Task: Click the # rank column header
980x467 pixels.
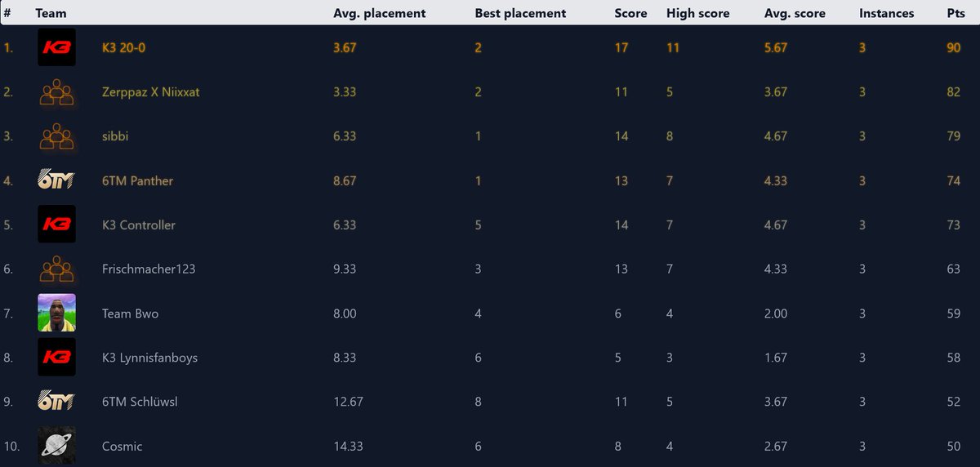Action: [x=7, y=13]
